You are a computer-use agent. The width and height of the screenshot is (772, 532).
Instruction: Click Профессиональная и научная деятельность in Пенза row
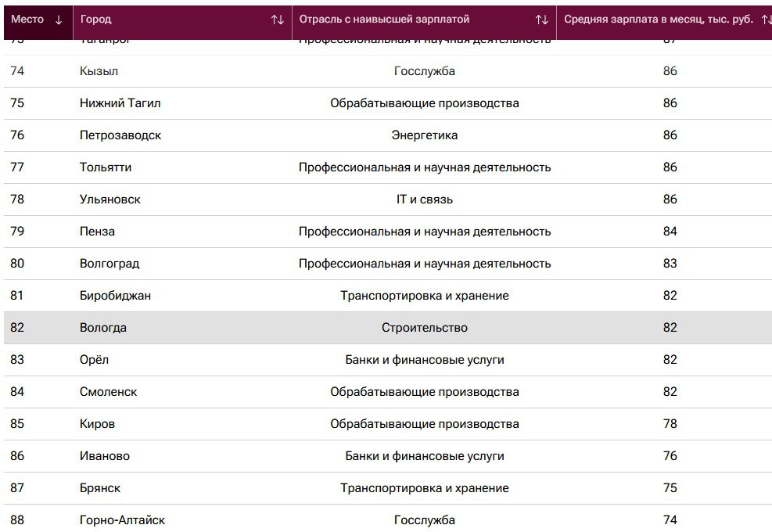(x=425, y=231)
